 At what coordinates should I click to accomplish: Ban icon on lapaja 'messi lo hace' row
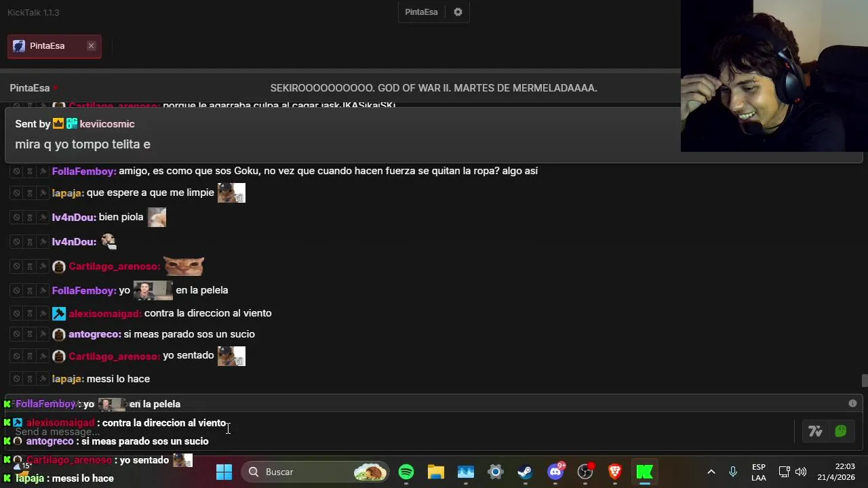tap(17, 379)
